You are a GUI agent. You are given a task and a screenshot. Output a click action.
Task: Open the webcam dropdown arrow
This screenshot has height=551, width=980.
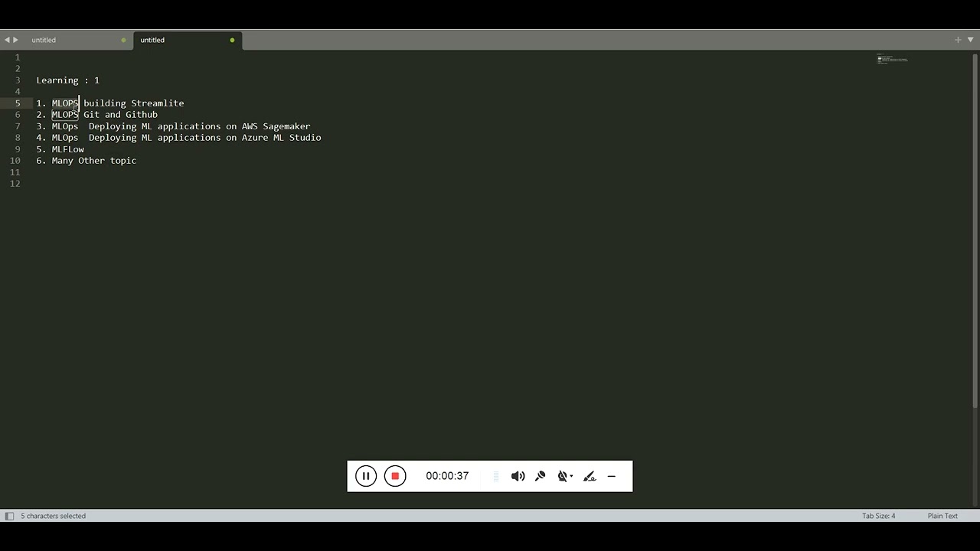click(572, 476)
